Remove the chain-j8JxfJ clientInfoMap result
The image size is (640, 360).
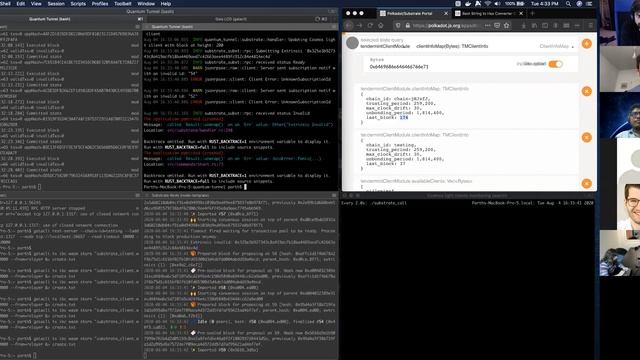tap(587, 91)
